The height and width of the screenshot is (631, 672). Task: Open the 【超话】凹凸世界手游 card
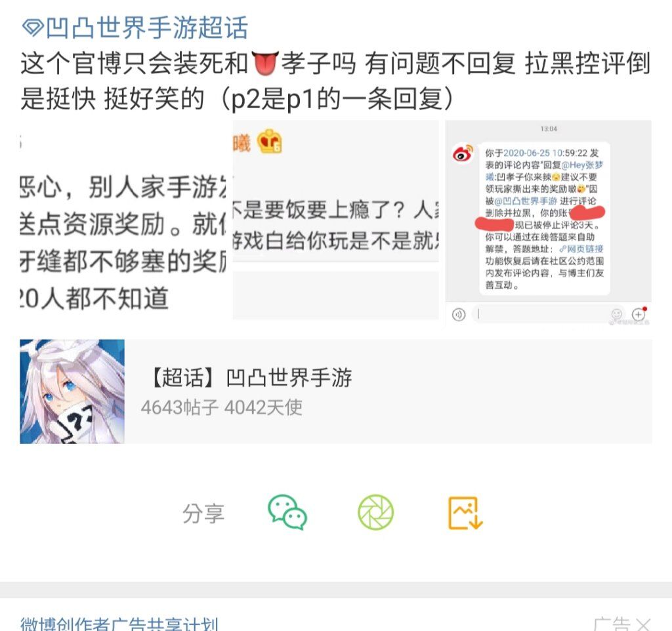click(336, 392)
